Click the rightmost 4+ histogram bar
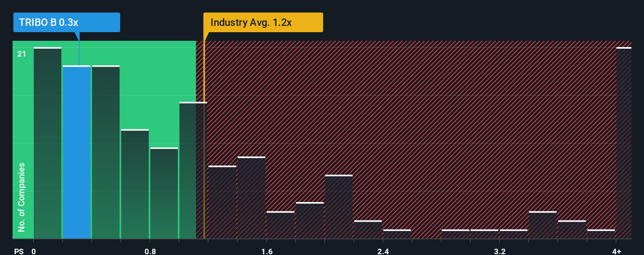Viewport: 644px width, 255px height. click(x=624, y=143)
